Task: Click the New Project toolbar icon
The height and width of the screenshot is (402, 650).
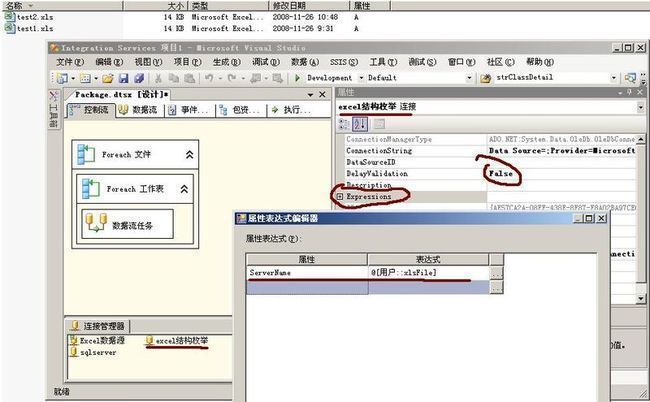Action: [x=62, y=78]
